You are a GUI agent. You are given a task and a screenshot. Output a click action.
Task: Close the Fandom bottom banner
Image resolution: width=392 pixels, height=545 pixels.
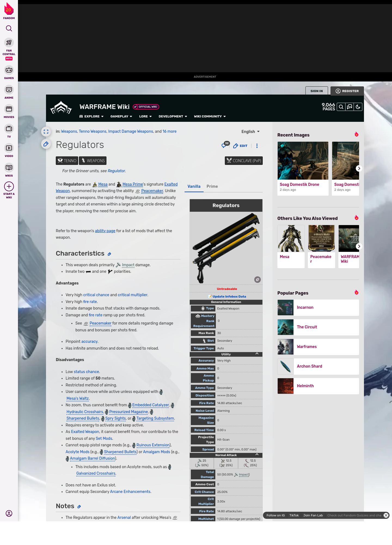coord(386,515)
